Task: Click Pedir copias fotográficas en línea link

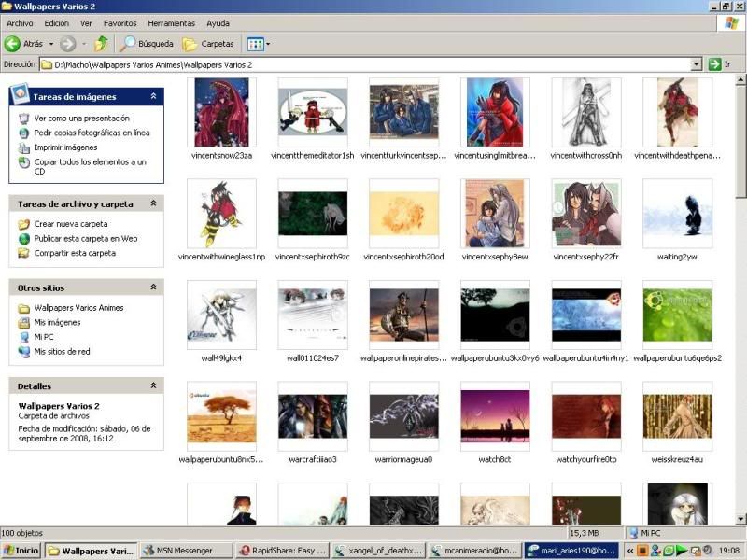Action: [92, 133]
